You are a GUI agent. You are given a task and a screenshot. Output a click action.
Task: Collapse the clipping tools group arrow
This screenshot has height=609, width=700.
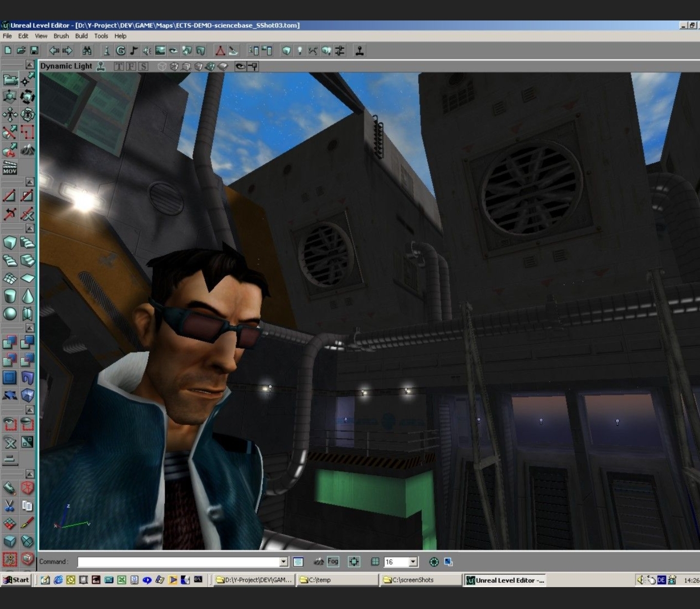[30, 182]
